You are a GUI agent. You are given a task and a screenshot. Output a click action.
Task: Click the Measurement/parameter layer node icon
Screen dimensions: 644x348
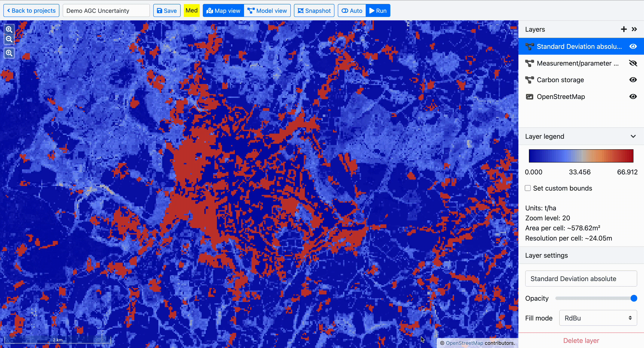coord(530,63)
